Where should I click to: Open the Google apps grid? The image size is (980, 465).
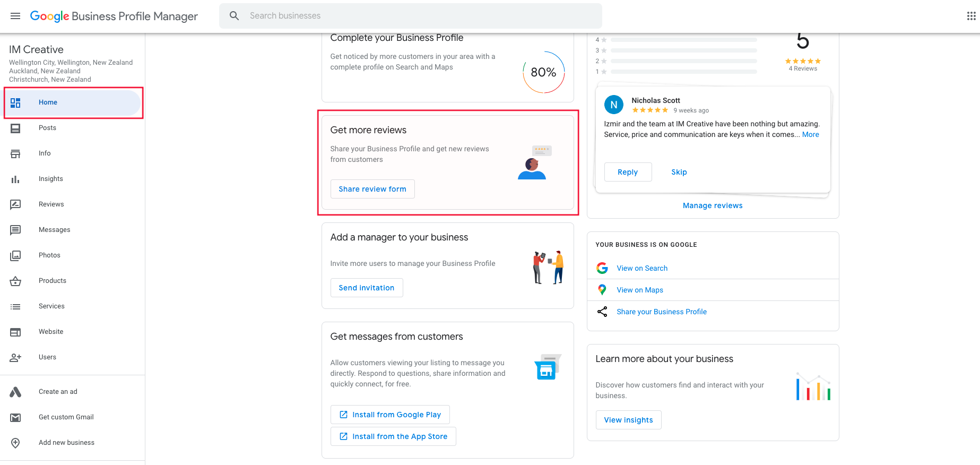(971, 16)
